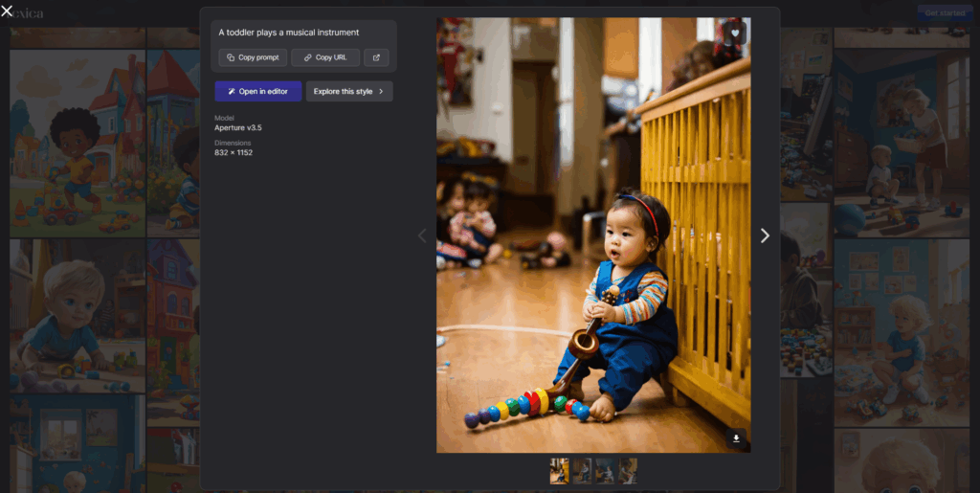Go to previous image arrow
980x493 pixels.
pos(422,235)
